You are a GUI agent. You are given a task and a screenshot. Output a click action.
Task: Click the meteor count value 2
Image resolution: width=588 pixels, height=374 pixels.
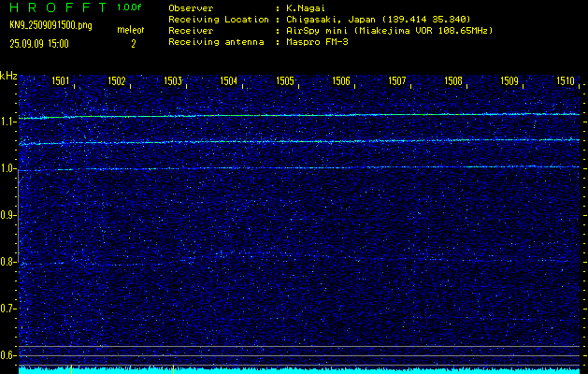click(133, 44)
